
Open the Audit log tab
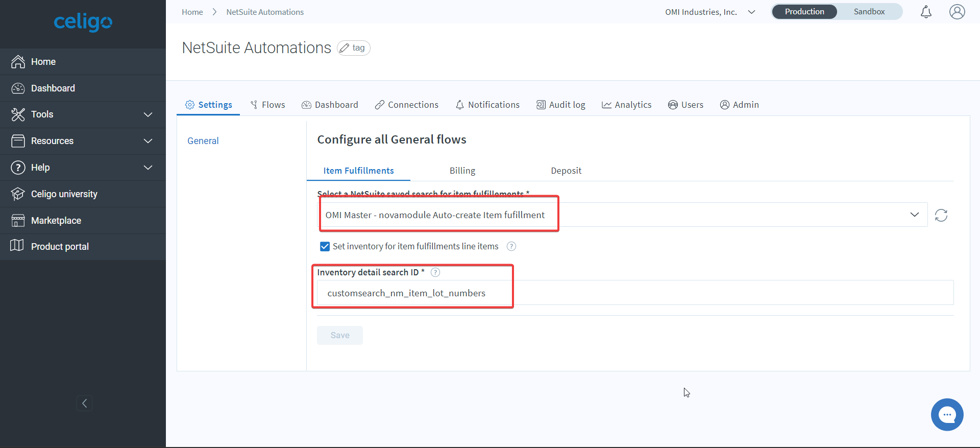pos(561,105)
